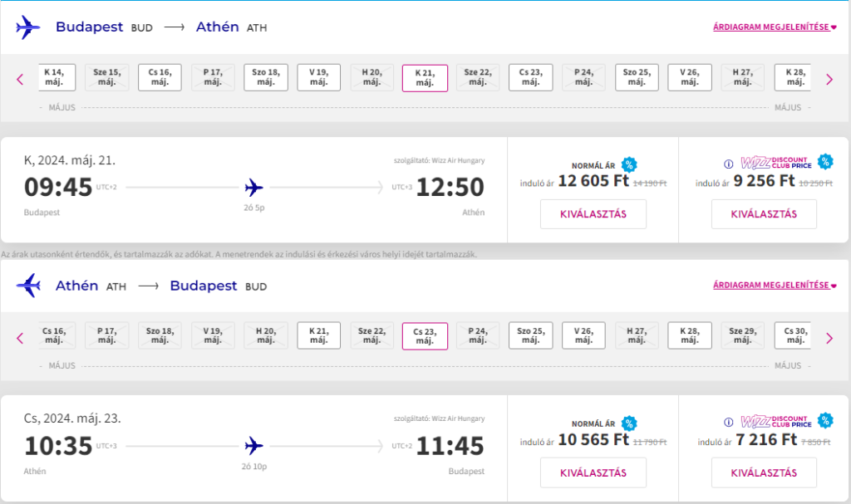Click percent badge on return Discount Club price

825,420
